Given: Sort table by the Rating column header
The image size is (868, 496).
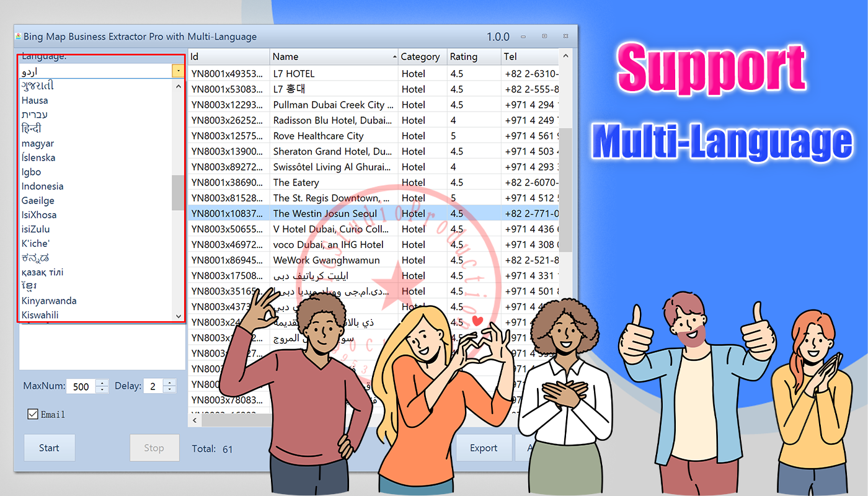Looking at the screenshot, I should 474,56.
